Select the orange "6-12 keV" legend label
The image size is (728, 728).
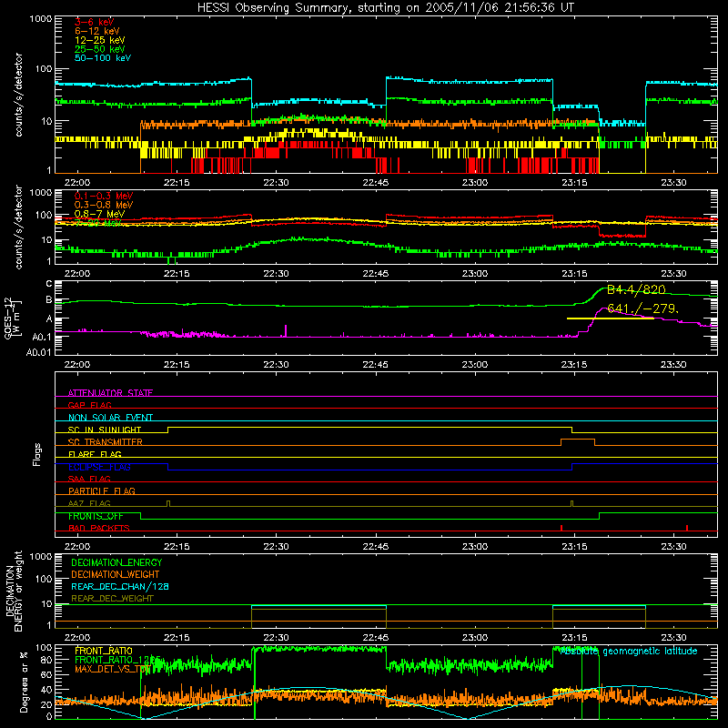point(97,31)
